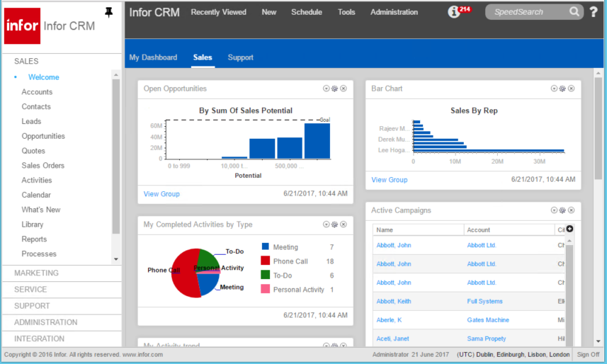Open Quotes in the navigation list
Image resolution: width=607 pixels, height=364 pixels.
pos(33,151)
